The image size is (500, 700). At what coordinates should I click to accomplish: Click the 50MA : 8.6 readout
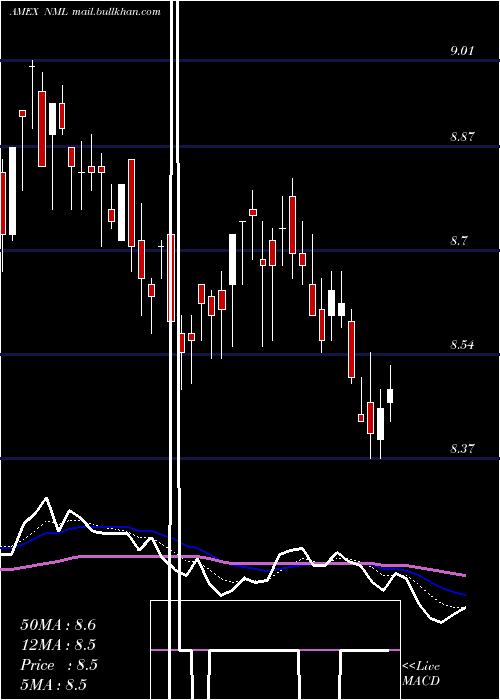tap(58, 625)
